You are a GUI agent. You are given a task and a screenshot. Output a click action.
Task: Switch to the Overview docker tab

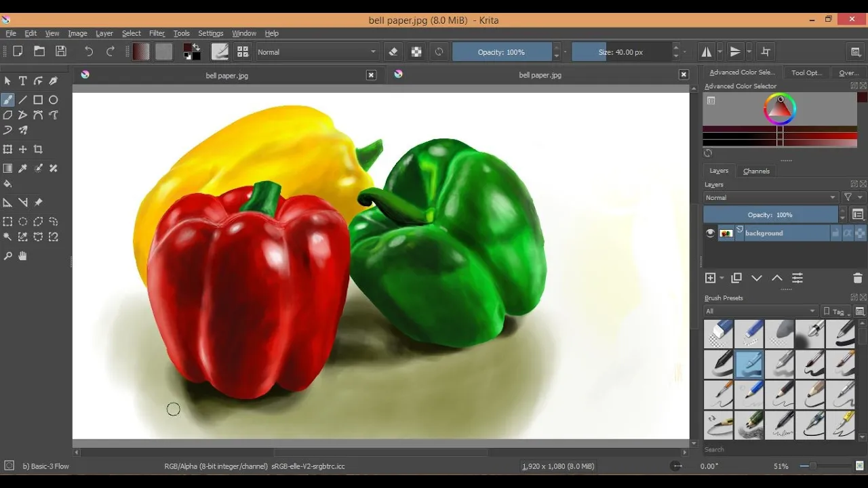coord(848,73)
